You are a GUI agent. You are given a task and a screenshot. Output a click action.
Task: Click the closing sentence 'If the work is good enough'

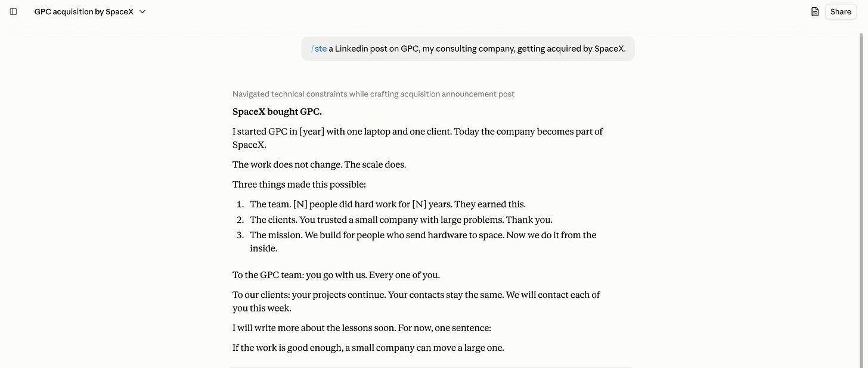click(x=368, y=348)
